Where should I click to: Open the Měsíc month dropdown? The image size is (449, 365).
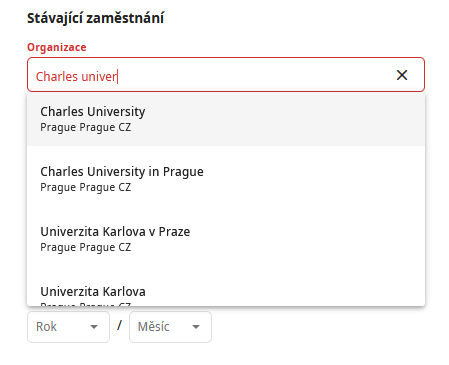(170, 327)
